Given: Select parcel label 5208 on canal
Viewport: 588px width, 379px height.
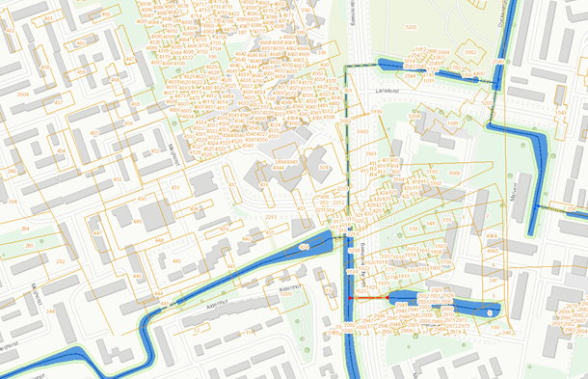Looking at the screenshot, I should [354, 251].
